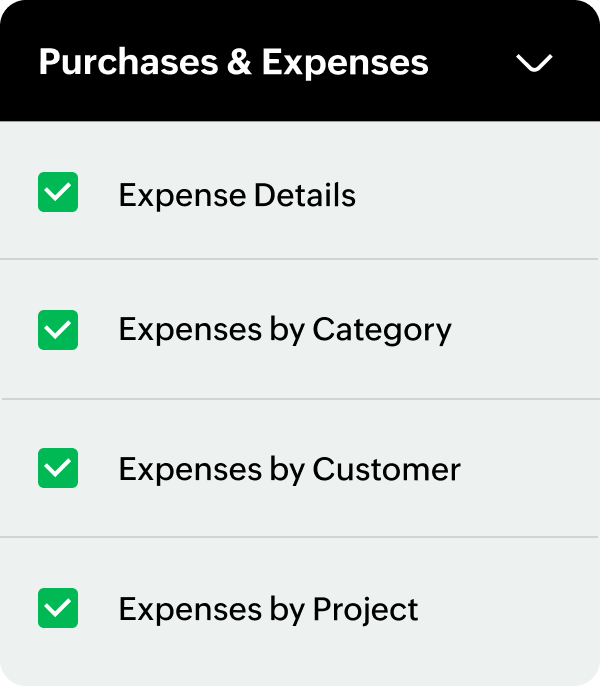
Task: Tap the green check icon for Expenses by Project
Action: pos(58,607)
